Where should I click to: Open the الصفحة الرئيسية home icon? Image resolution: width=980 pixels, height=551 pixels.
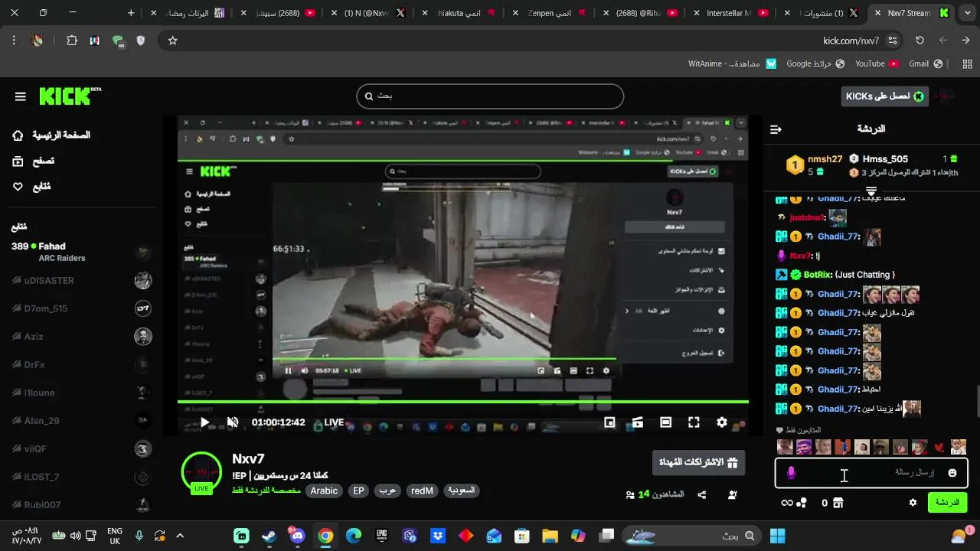(x=18, y=135)
